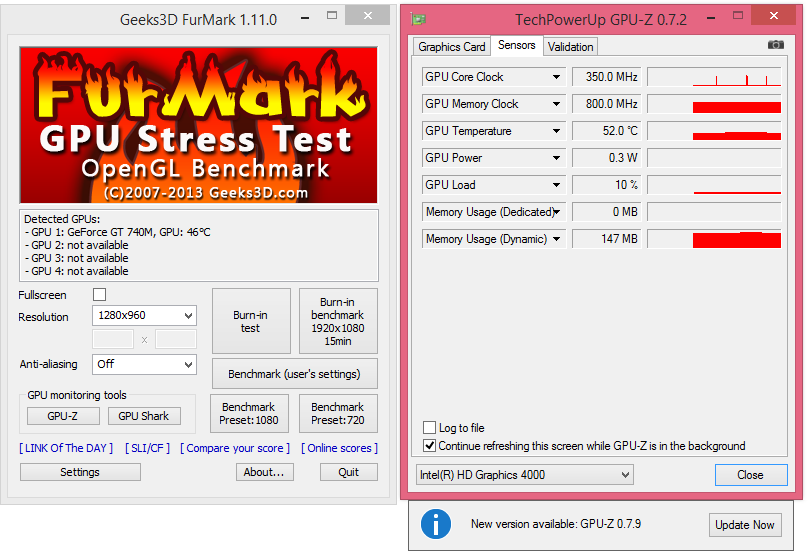Click the Close button in GPU-Z

click(751, 475)
